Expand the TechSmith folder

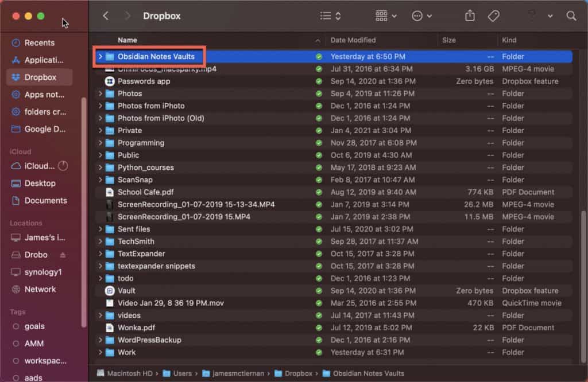100,241
